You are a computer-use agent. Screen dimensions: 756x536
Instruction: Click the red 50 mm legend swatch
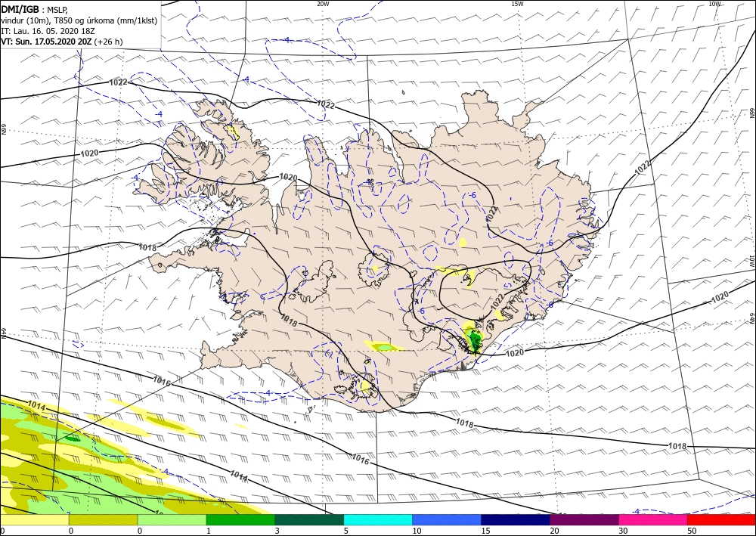[x=721, y=519]
